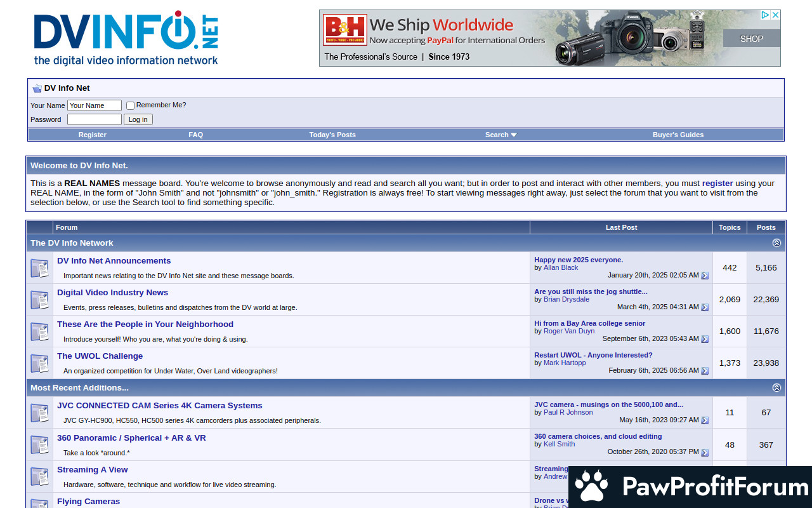Select Today's Posts in navigation bar

pyautogui.click(x=332, y=135)
